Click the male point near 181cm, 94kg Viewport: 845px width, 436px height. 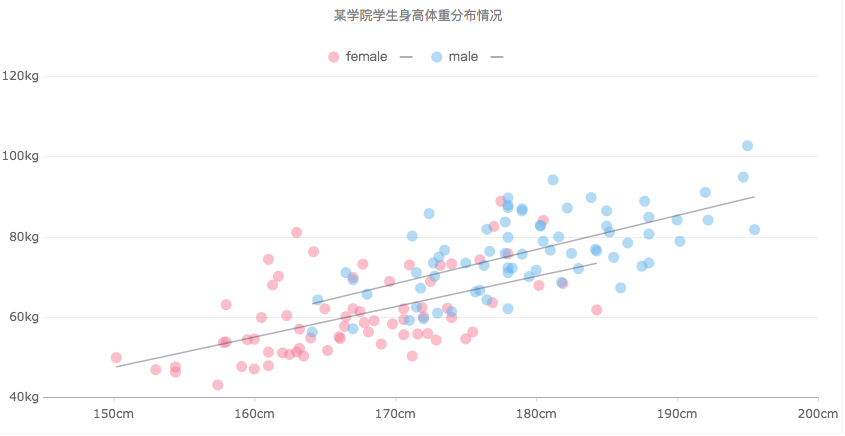pos(553,180)
